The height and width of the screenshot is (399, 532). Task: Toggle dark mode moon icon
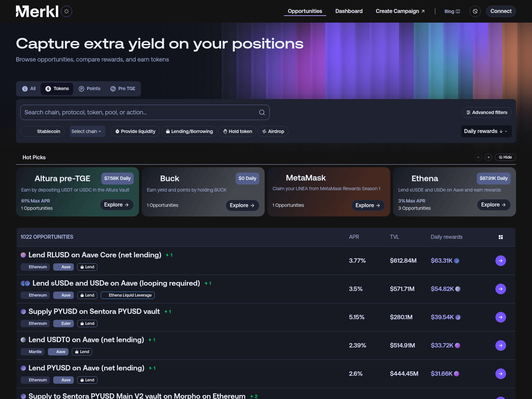click(475, 11)
